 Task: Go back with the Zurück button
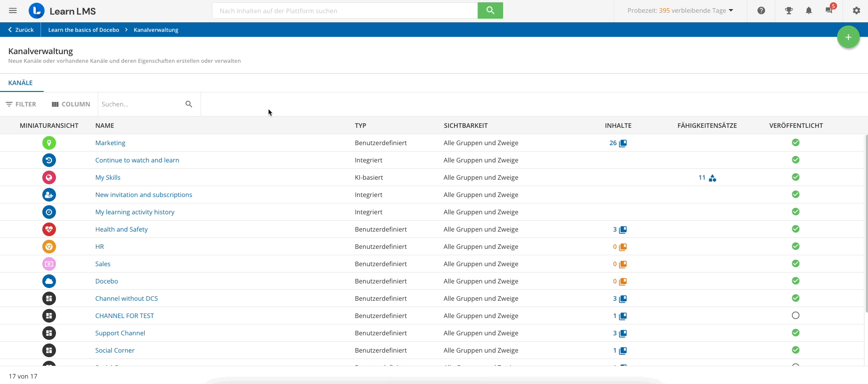click(21, 30)
